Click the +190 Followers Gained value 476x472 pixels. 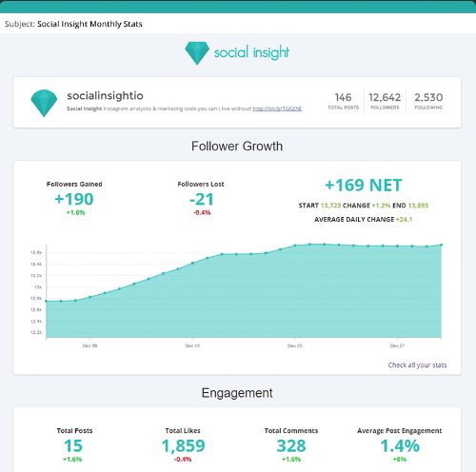point(74,199)
